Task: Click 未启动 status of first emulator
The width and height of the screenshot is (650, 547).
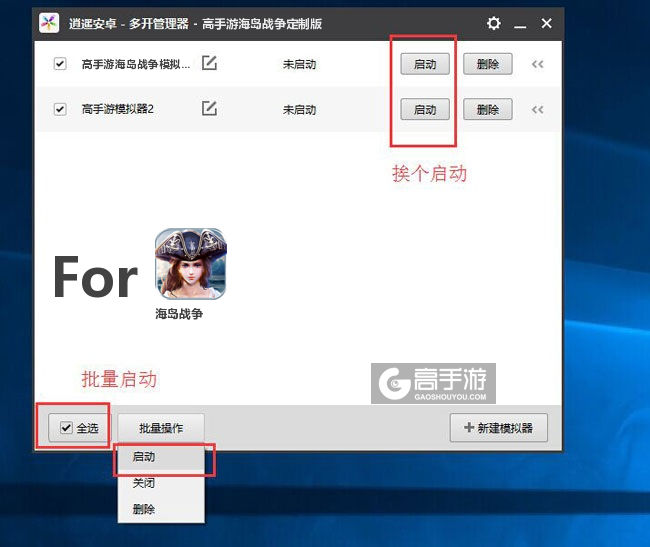Action: pyautogui.click(x=299, y=65)
